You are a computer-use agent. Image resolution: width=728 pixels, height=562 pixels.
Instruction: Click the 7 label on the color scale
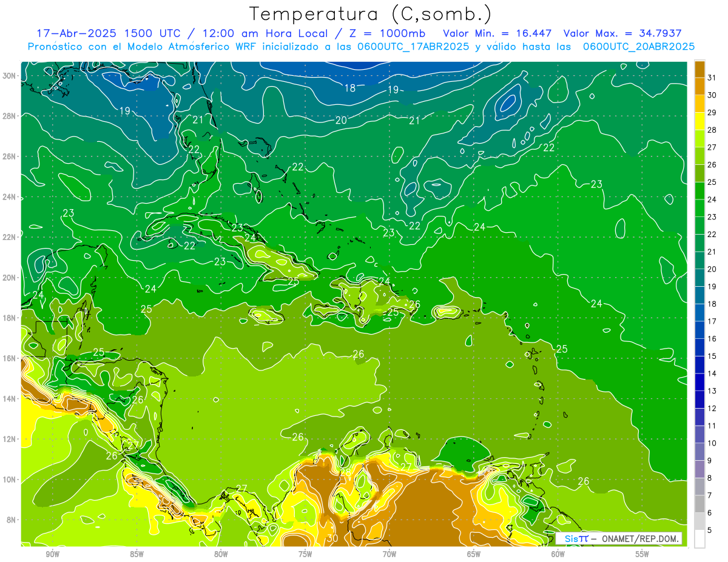tap(710, 496)
